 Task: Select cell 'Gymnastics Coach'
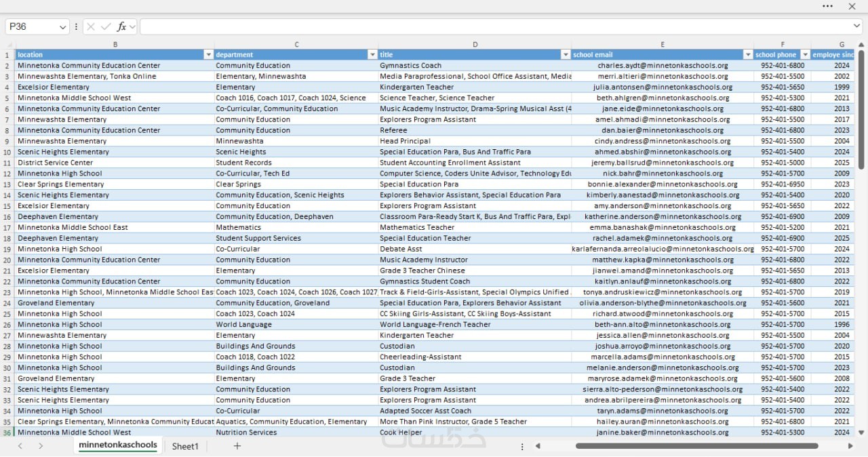(475, 66)
